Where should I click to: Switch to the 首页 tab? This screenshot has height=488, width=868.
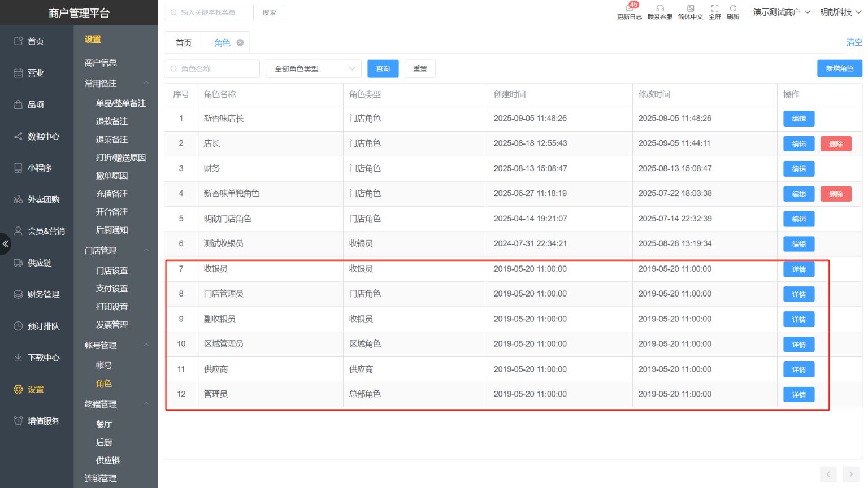[184, 42]
